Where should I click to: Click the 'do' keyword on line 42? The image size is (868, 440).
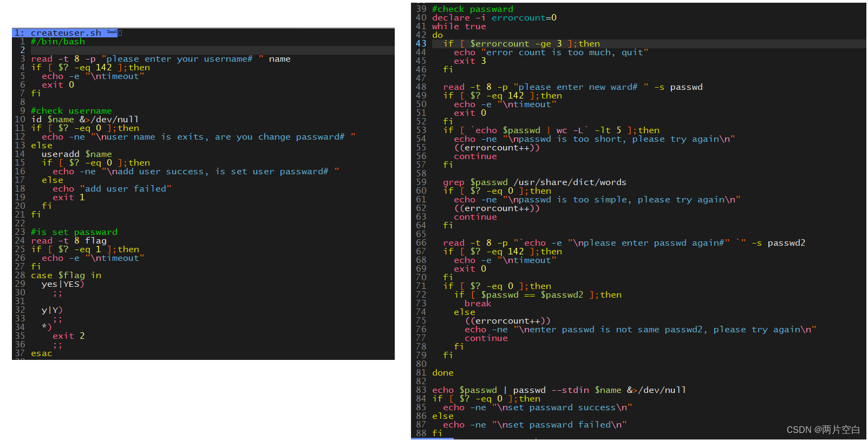438,35
